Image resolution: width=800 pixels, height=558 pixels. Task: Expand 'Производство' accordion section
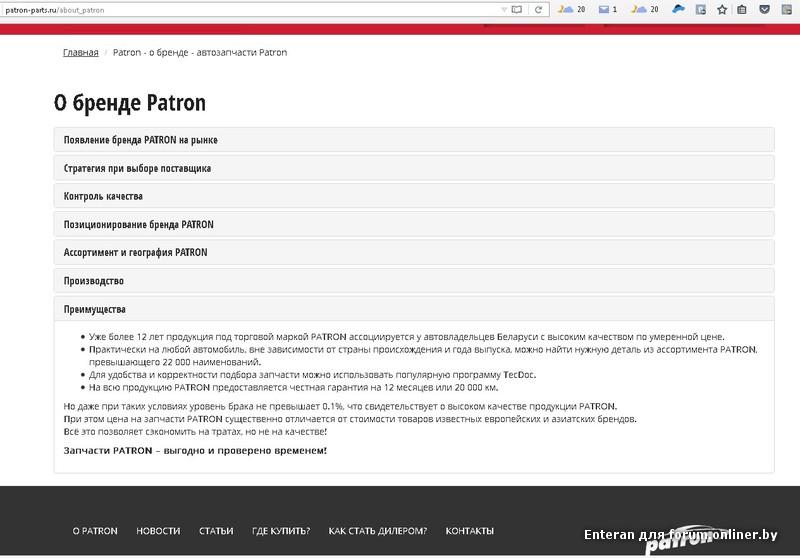pos(414,281)
